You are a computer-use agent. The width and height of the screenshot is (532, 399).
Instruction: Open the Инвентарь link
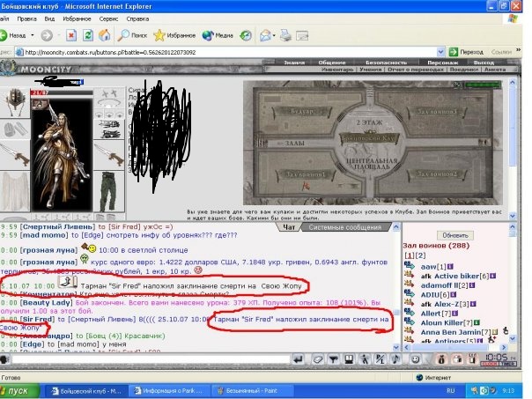337,70
